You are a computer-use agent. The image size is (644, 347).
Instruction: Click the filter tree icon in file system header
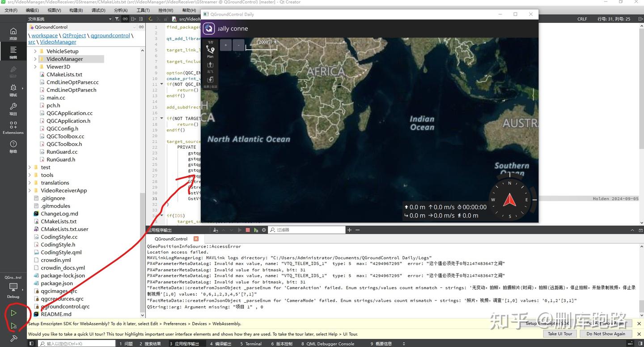[118, 19]
